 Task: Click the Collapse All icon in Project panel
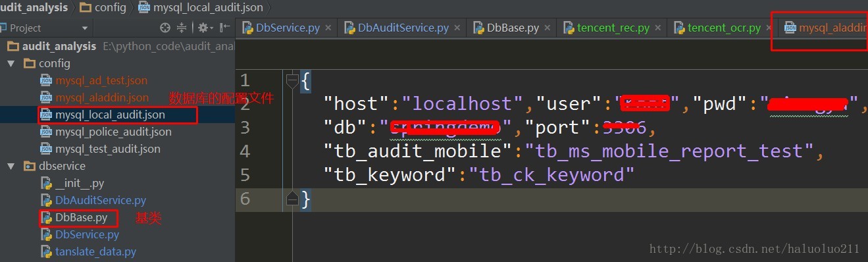182,28
